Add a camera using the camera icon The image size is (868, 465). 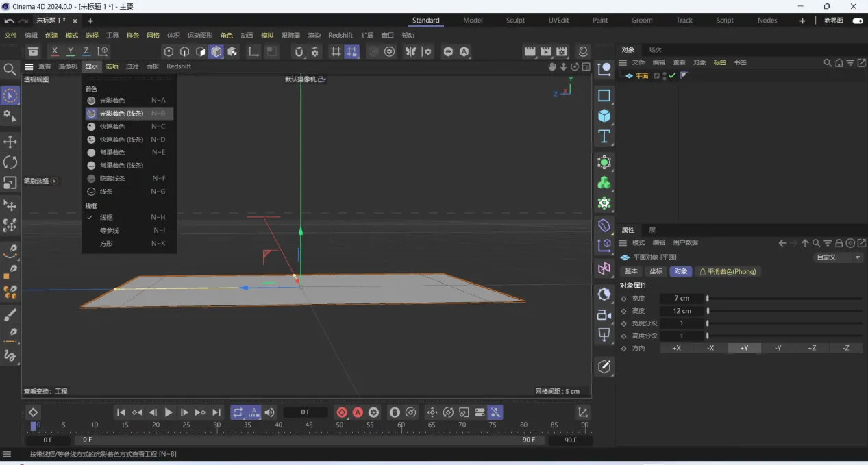[604, 315]
